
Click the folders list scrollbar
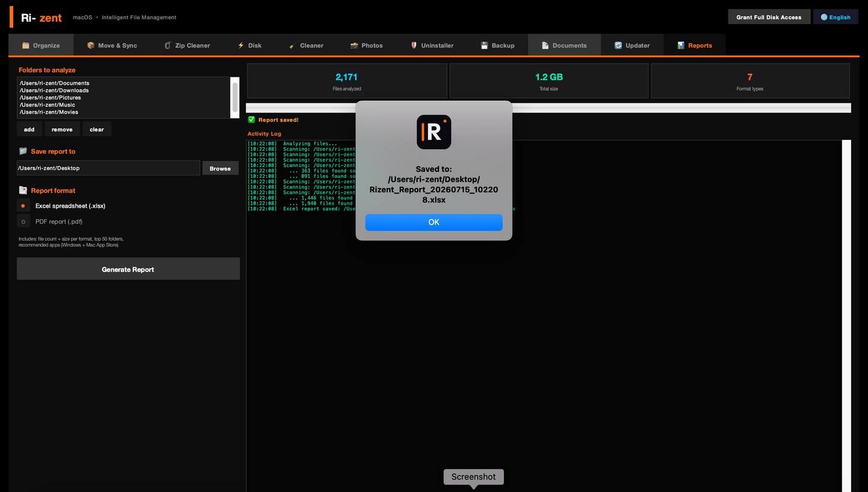pyautogui.click(x=235, y=97)
